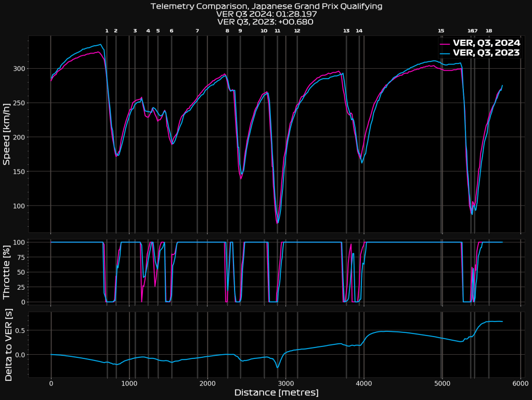Select the 'VER, Q3, 2024' legend label
The height and width of the screenshot is (400, 532).
(486, 43)
